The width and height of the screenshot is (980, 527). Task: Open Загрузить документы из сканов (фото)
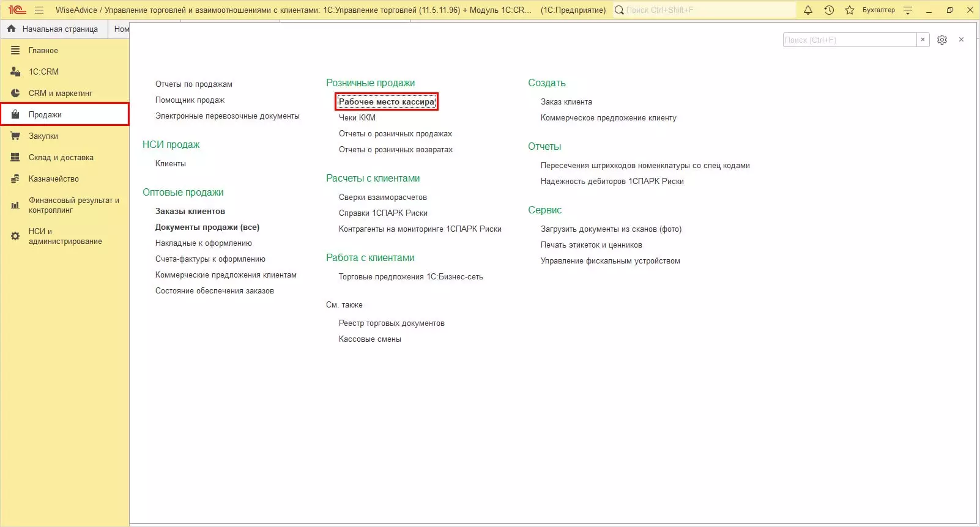pyautogui.click(x=611, y=229)
